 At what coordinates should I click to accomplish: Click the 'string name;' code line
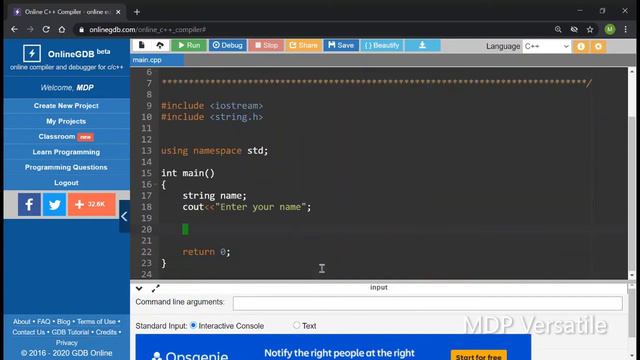[x=214, y=196]
